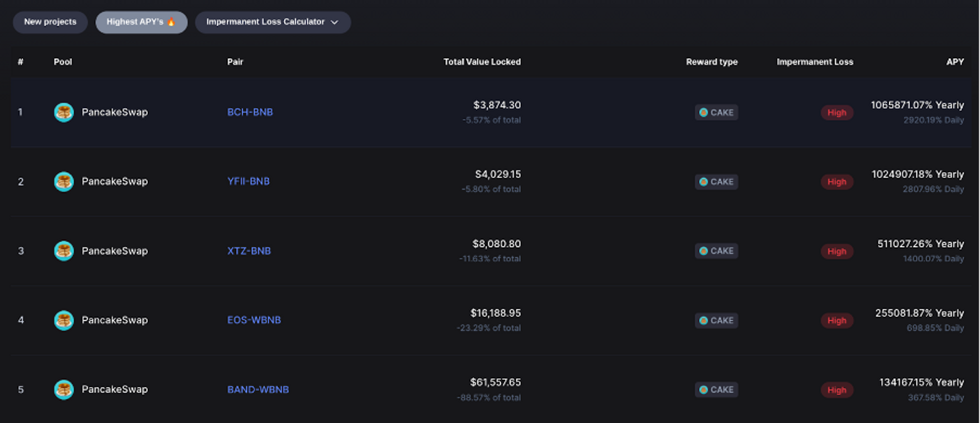Expand the Impermanent Loss Calculator dropdown
The width and height of the screenshot is (980, 423).
click(x=272, y=22)
